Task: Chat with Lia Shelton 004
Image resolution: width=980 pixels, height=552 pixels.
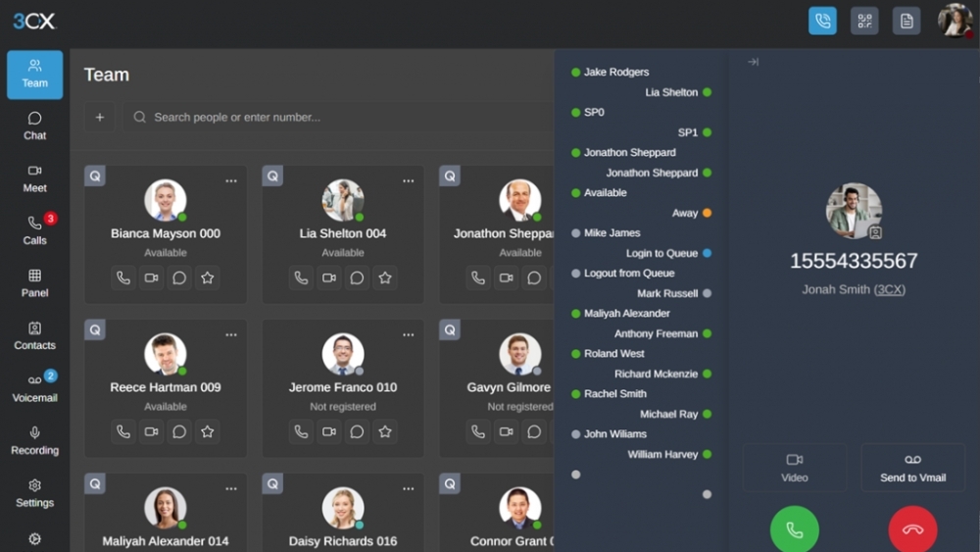Action: tap(357, 277)
